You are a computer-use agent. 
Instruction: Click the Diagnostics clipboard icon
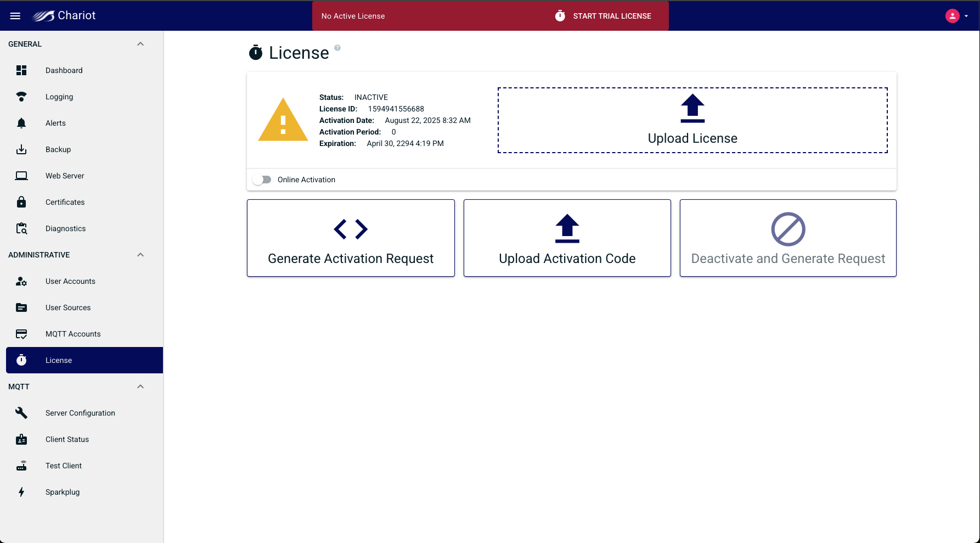(x=21, y=228)
